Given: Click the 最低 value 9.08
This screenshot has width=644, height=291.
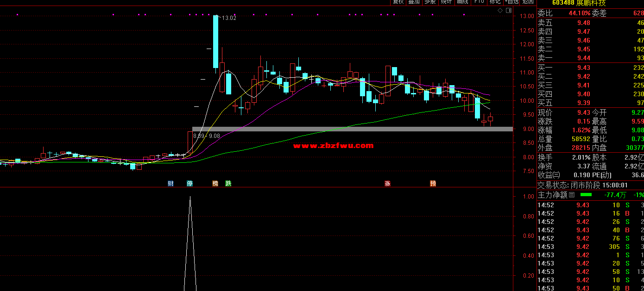Looking at the screenshot, I should tap(638, 130).
